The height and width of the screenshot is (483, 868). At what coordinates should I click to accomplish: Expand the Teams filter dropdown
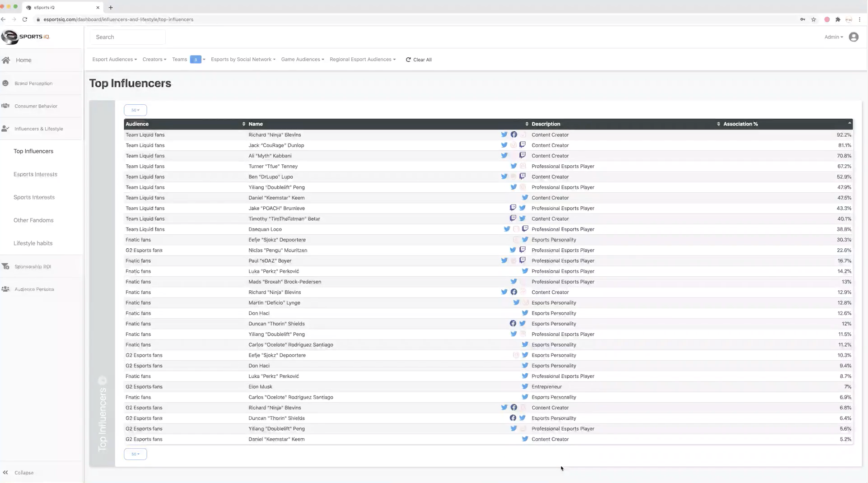(x=189, y=60)
